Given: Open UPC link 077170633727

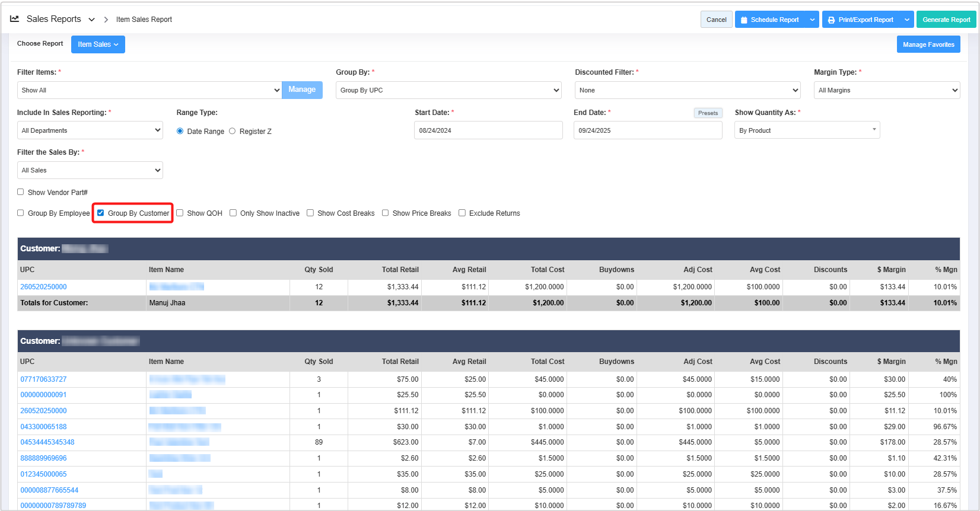Looking at the screenshot, I should point(43,379).
